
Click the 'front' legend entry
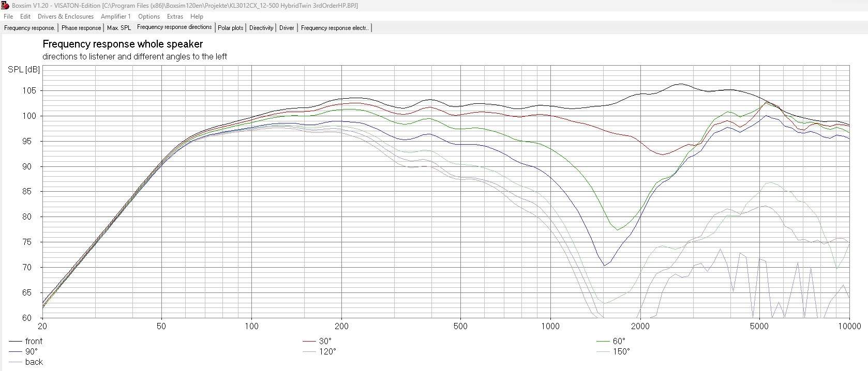pyautogui.click(x=26, y=341)
